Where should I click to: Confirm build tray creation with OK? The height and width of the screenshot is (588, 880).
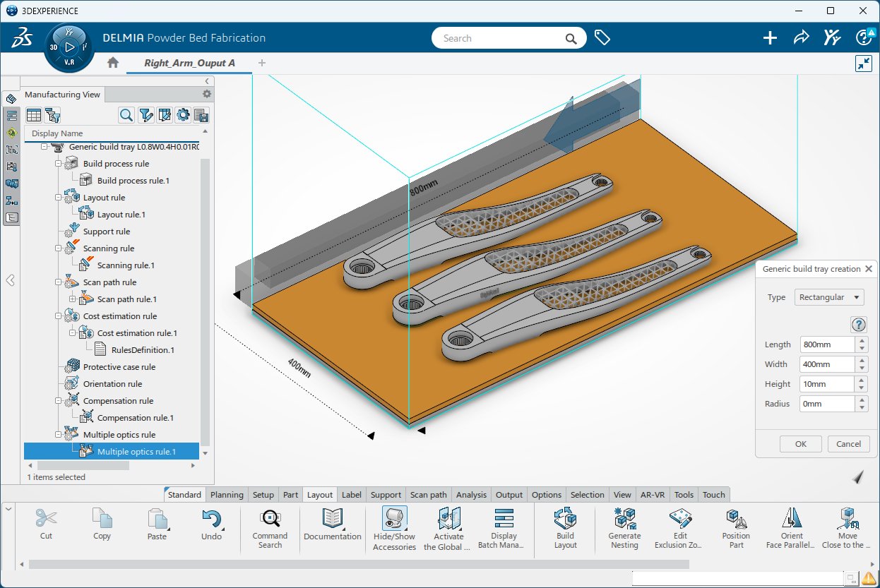(x=800, y=444)
